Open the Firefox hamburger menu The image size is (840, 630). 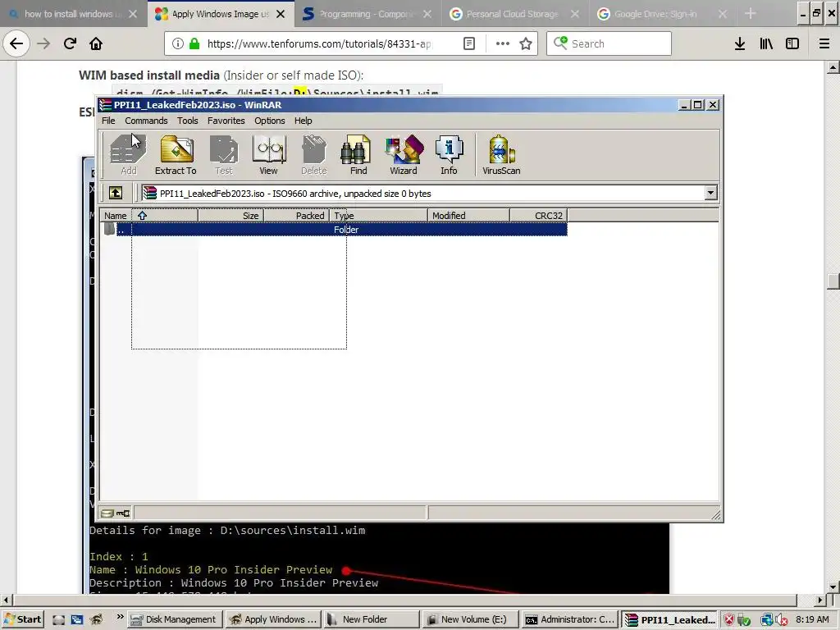point(824,43)
